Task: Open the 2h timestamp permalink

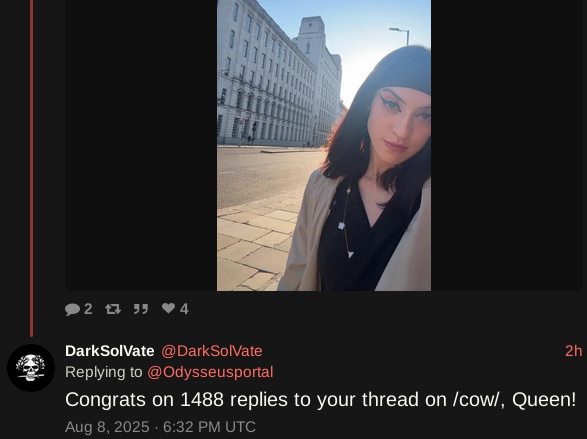Action: coord(574,351)
